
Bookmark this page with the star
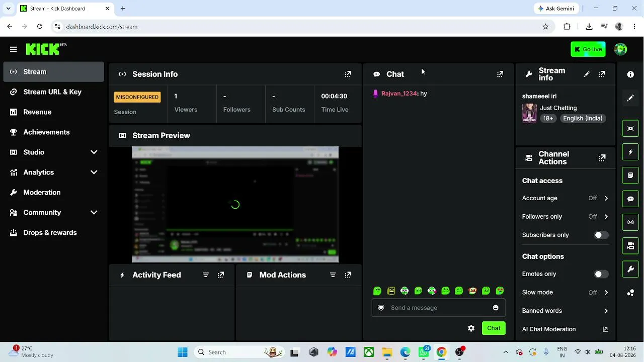[545, 27]
